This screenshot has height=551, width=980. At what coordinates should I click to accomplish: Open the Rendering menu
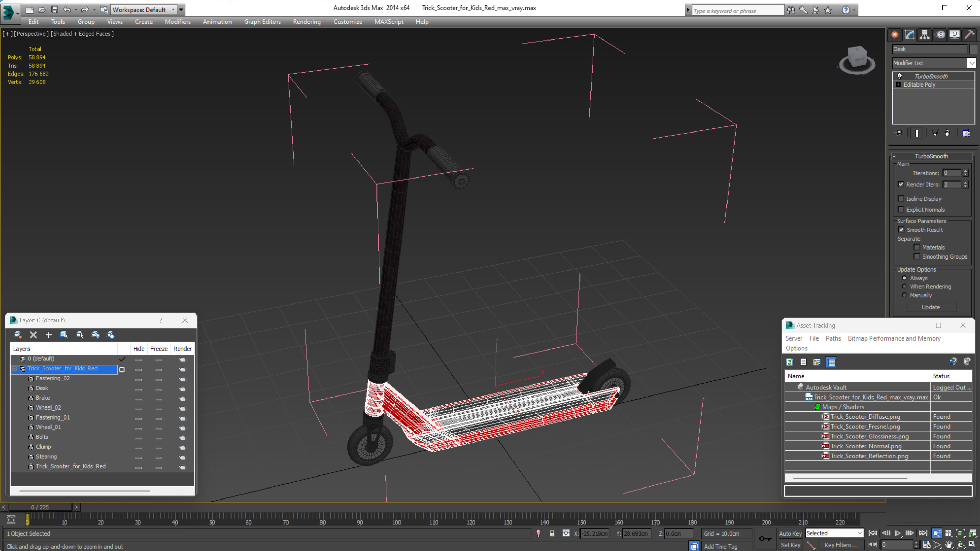point(307,22)
